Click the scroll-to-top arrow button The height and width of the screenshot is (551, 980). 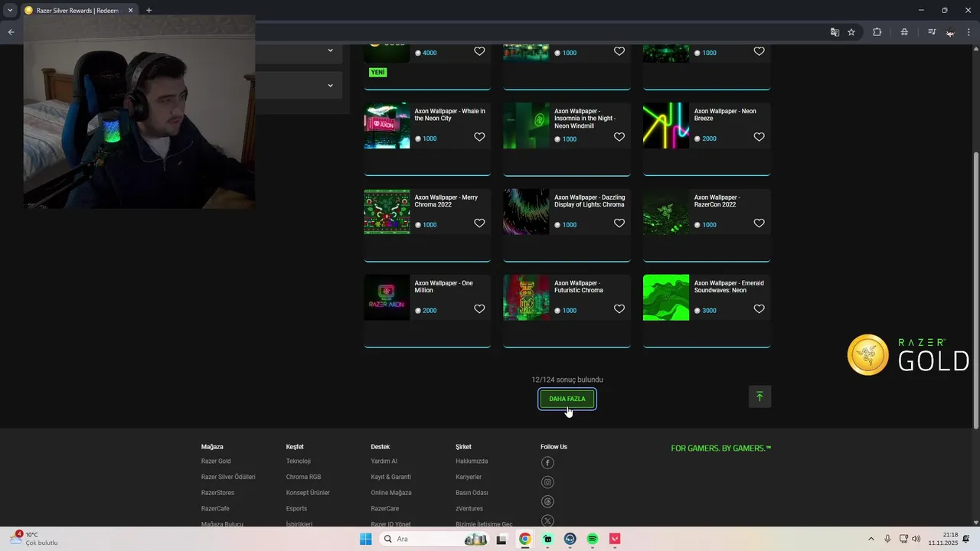[759, 396]
